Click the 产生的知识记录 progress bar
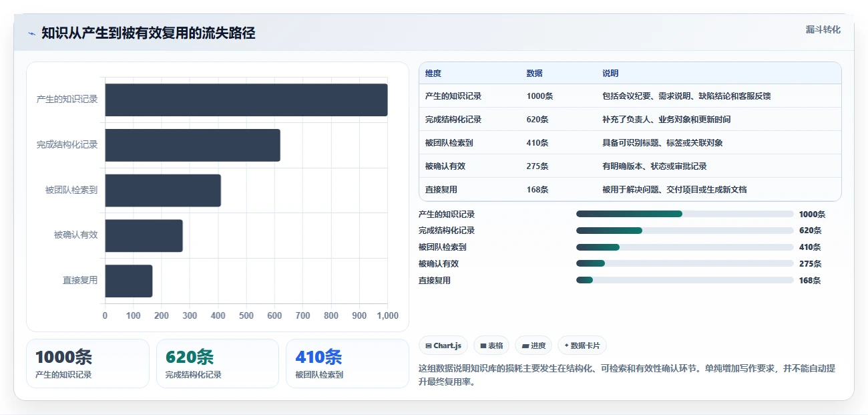The width and height of the screenshot is (868, 415). pos(684,214)
